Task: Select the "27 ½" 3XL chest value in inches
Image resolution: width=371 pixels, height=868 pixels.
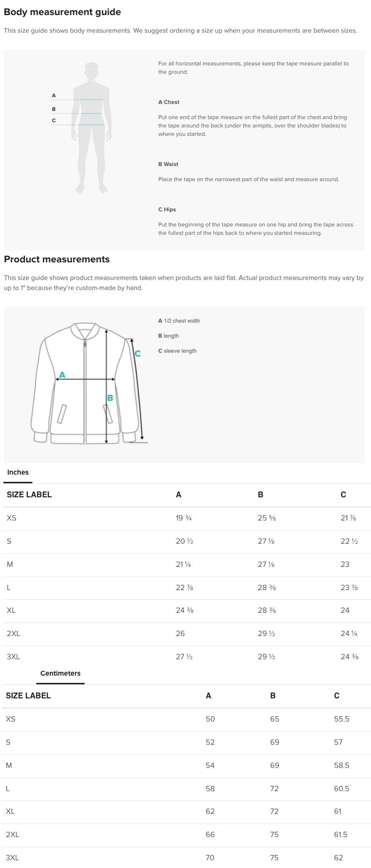Action: coord(184,657)
